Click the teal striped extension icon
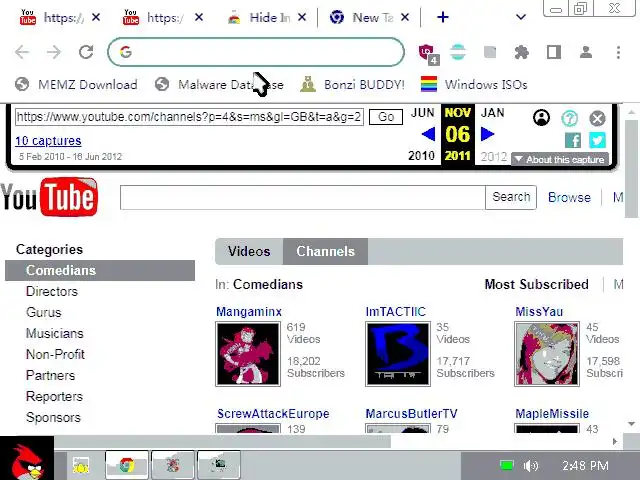Image resolution: width=640 pixels, height=480 pixels. (458, 52)
